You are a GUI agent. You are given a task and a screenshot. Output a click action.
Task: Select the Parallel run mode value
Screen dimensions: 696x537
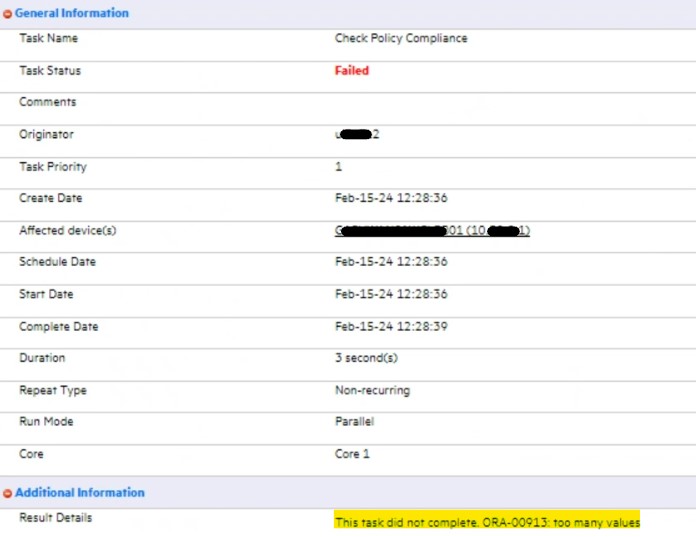pyautogui.click(x=354, y=422)
